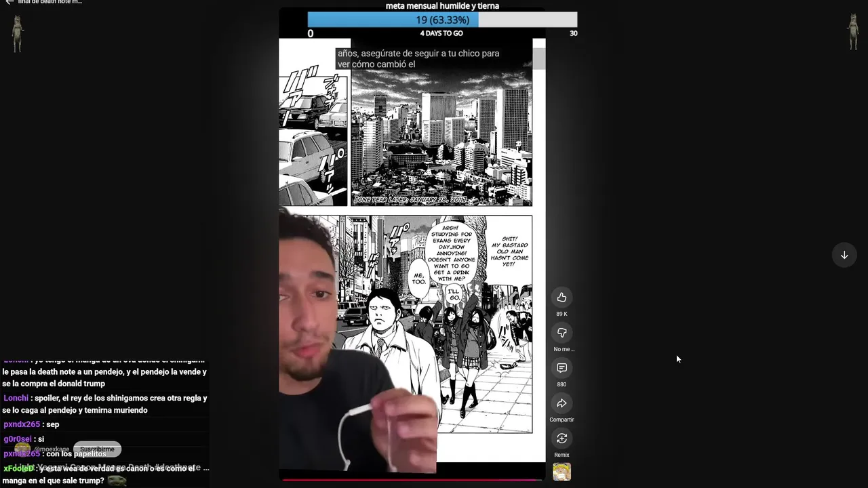Viewport: 868px width, 488px height.
Task: Click the goal's '30' target number
Action: click(574, 33)
